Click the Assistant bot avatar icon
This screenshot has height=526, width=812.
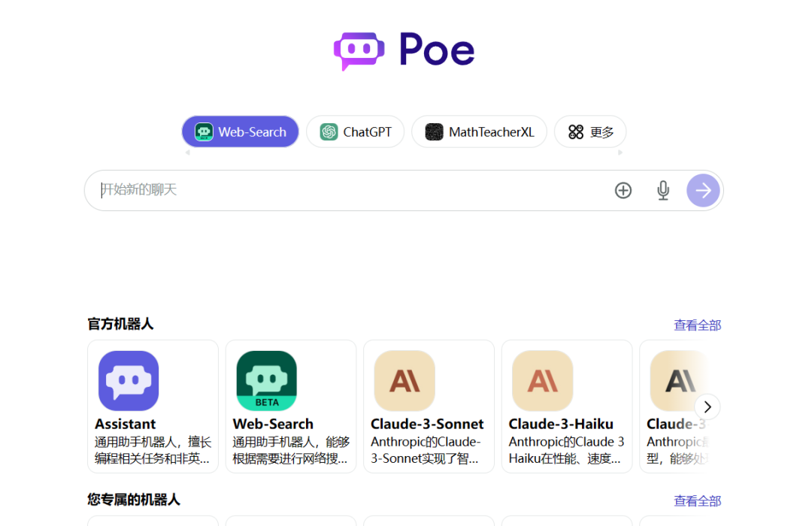[129, 380]
